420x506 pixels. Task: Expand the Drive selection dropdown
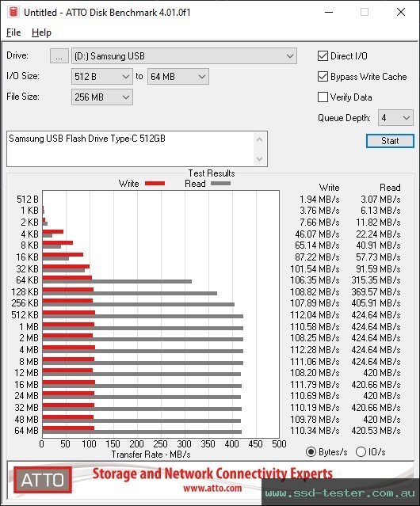(184, 56)
